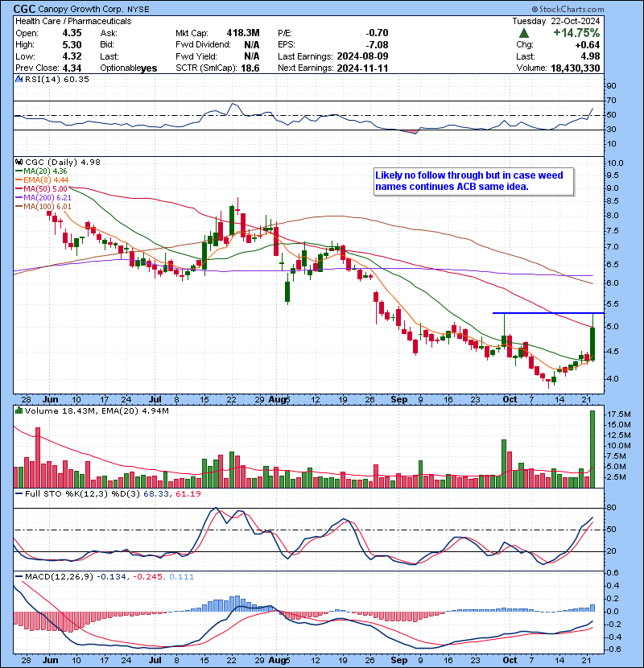The image size is (644, 668).
Task: Click the header Volume value 18,430,330
Action: 576,68
